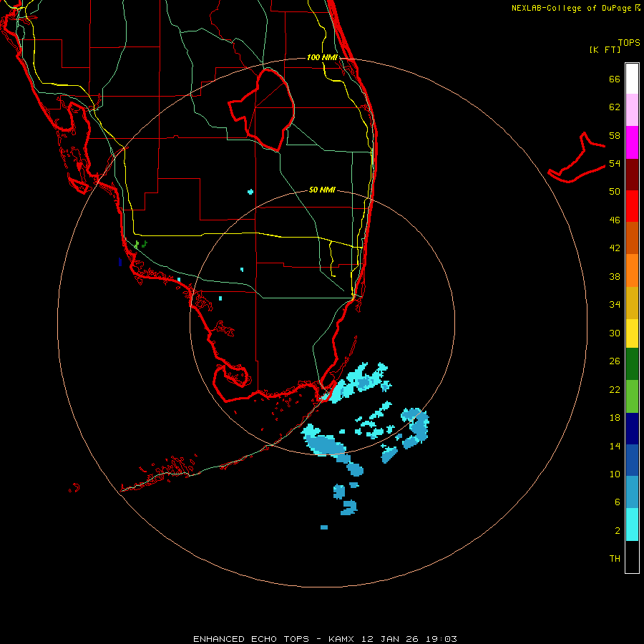Click the white 66+ kft color swatch

coord(632,79)
